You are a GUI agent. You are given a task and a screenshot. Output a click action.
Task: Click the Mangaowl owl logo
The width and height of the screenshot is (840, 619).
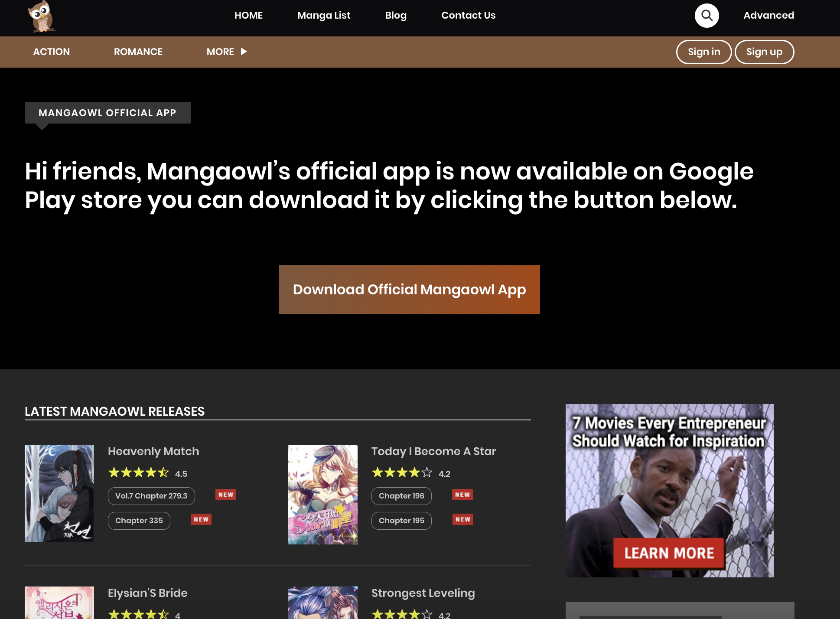42,16
